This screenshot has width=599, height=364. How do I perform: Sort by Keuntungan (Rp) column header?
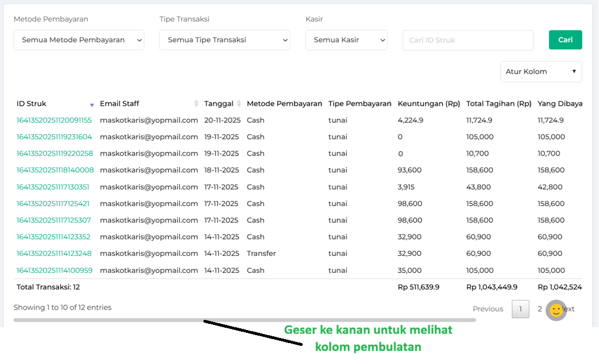pyautogui.click(x=428, y=104)
